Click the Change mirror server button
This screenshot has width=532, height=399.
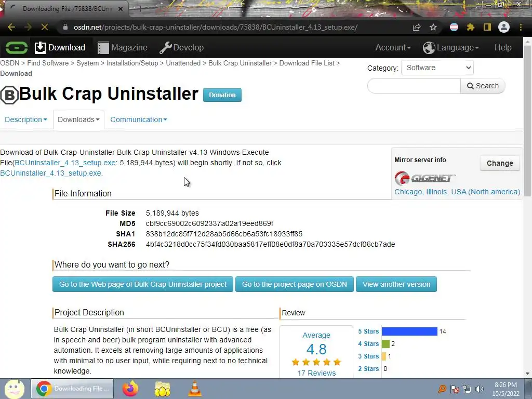coord(500,163)
